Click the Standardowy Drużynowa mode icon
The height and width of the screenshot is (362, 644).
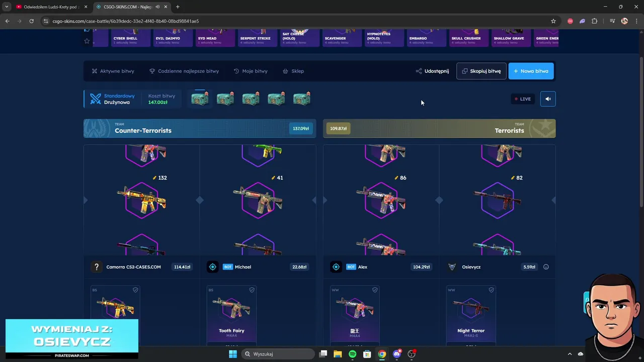(x=96, y=99)
